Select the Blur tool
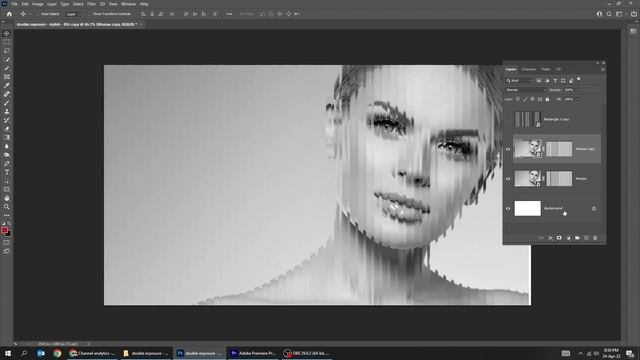 (x=7, y=146)
